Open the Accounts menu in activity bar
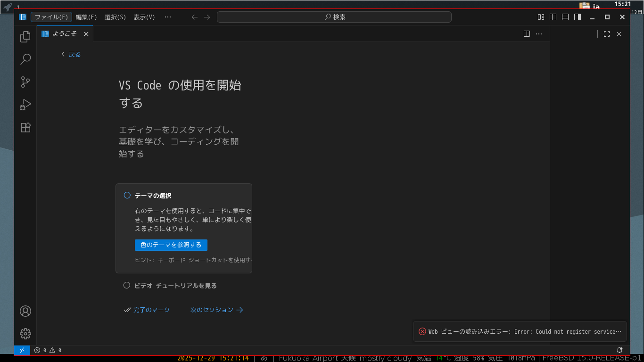The height and width of the screenshot is (362, 644). pyautogui.click(x=25, y=311)
